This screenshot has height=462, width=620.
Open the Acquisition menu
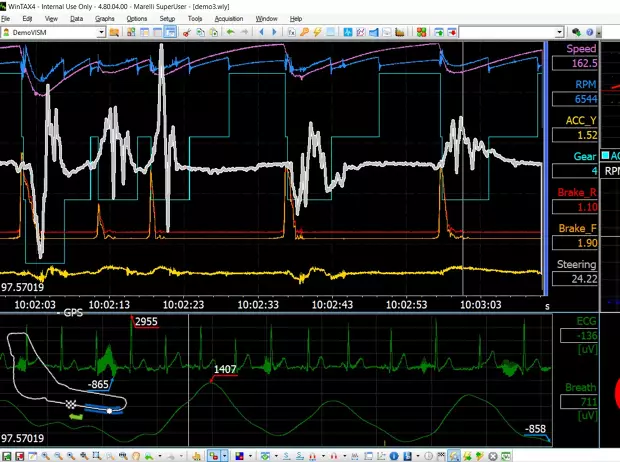(229, 19)
